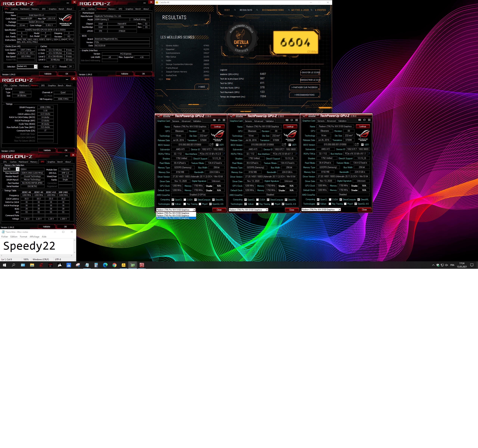Click the refresh icon in left GPU-Z window
This screenshot has width=478, height=448.
pos(219,120)
